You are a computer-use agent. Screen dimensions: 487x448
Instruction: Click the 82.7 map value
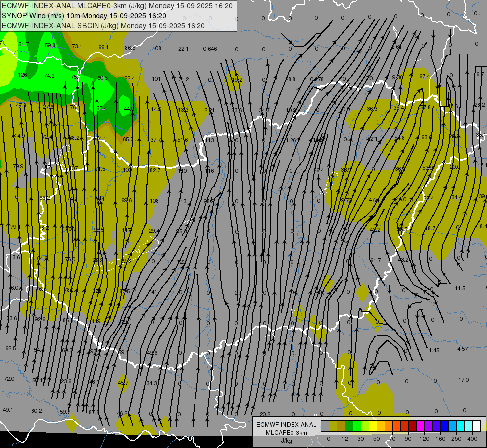tap(155, 170)
